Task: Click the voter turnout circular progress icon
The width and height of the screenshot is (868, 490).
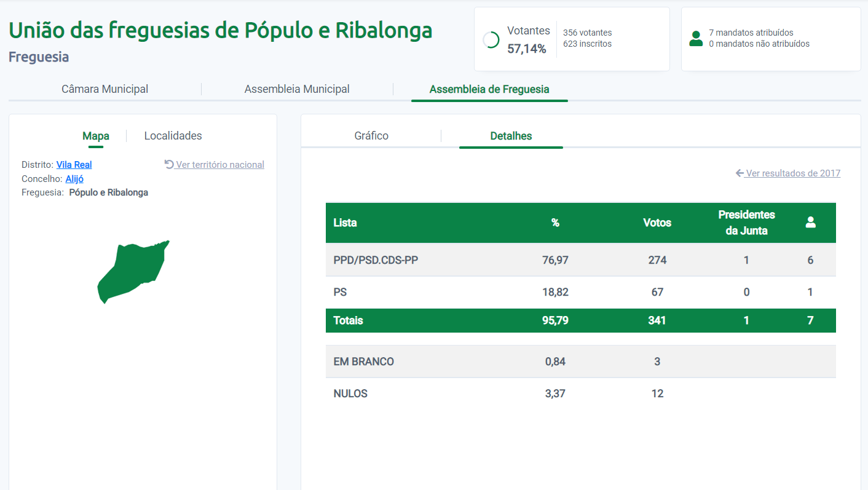Action: (491, 40)
